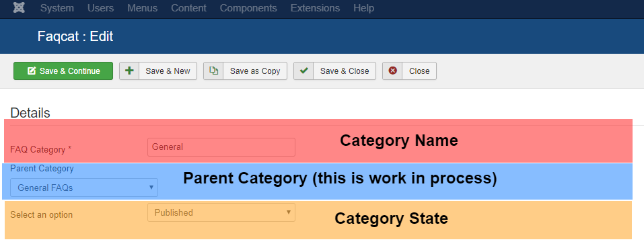Click the Save as Copy duplicate icon

pos(213,71)
